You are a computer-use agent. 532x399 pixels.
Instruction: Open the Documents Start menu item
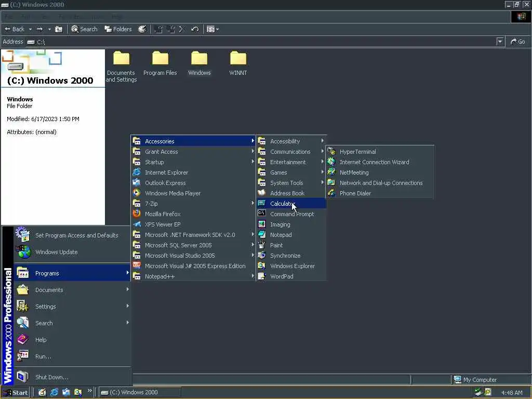click(x=72, y=290)
